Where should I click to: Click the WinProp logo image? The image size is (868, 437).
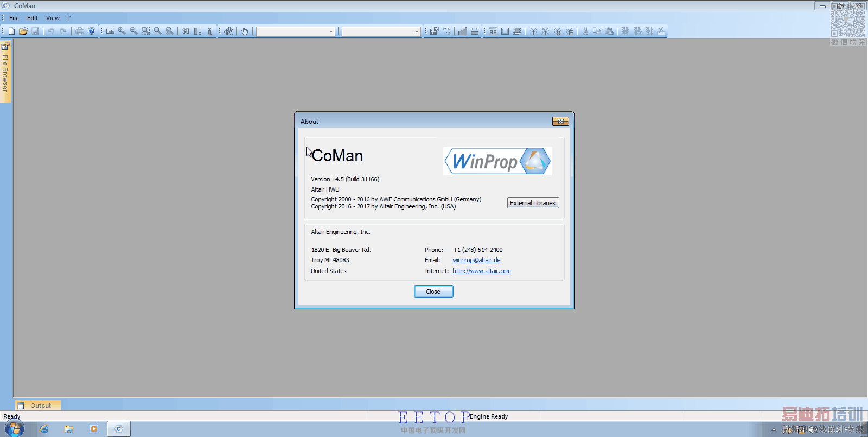(x=497, y=161)
